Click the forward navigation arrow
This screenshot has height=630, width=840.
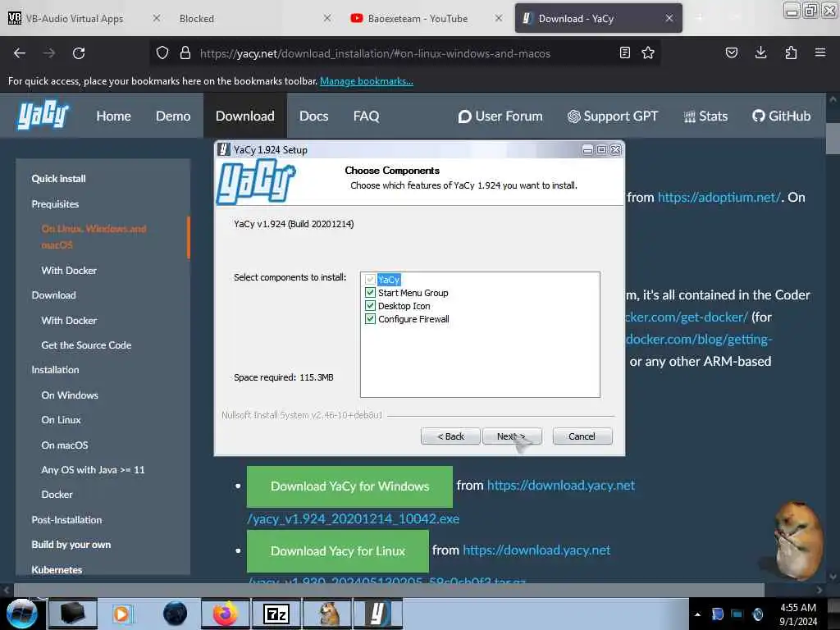pyautogui.click(x=49, y=53)
